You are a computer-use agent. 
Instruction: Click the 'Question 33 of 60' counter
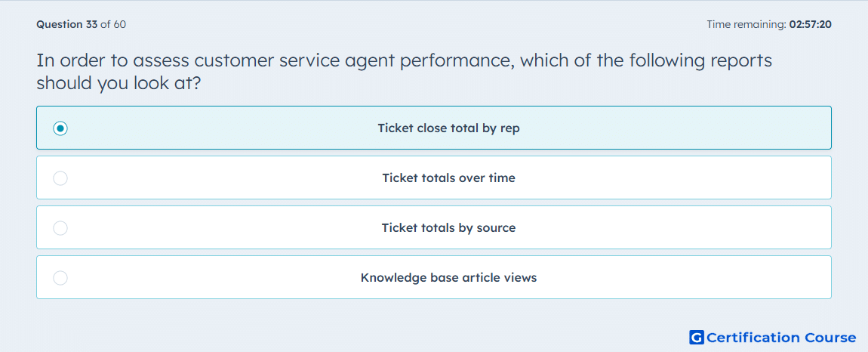click(81, 24)
